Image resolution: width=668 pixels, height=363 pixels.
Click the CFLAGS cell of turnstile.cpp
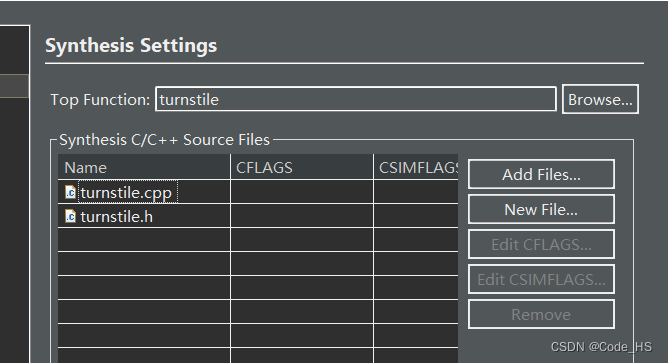[x=302, y=192]
